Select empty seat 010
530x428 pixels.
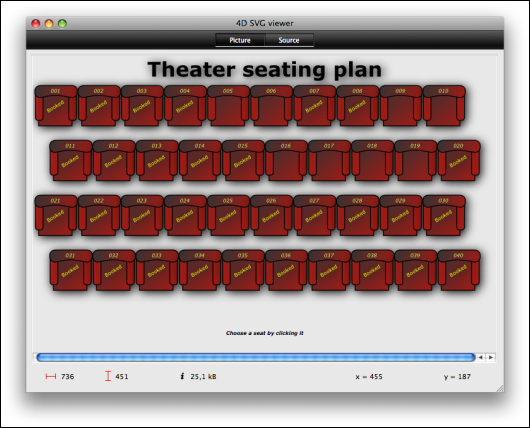pos(444,106)
